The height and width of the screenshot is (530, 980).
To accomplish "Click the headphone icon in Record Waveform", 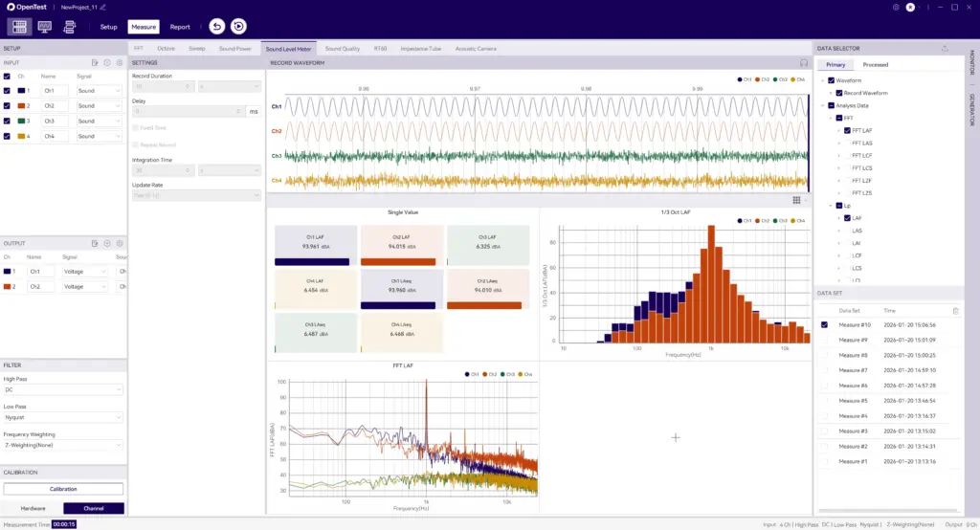I will click(x=804, y=63).
